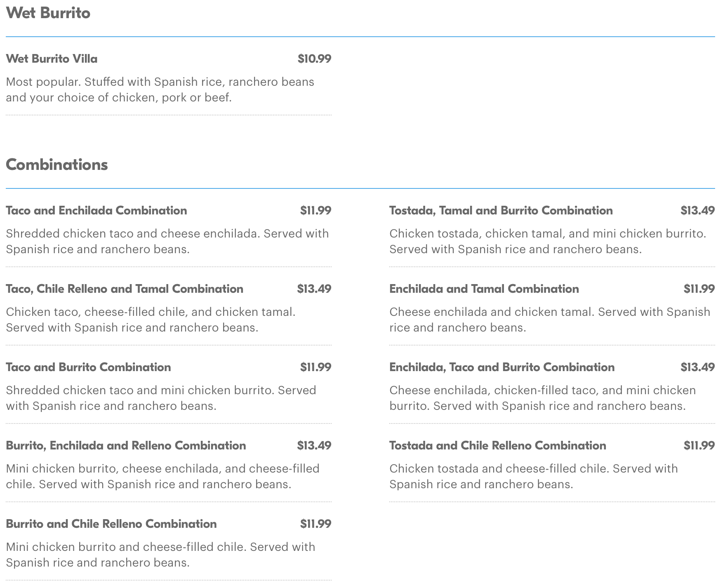Image resolution: width=725 pixels, height=588 pixels.
Task: Click the price of Tostada, Tamal and Burrito Combination
Action: (697, 210)
